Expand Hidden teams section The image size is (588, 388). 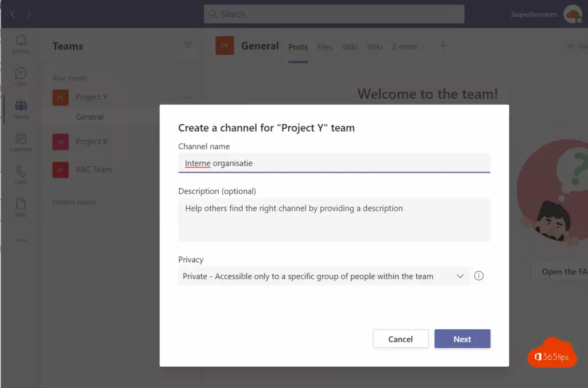pos(74,202)
